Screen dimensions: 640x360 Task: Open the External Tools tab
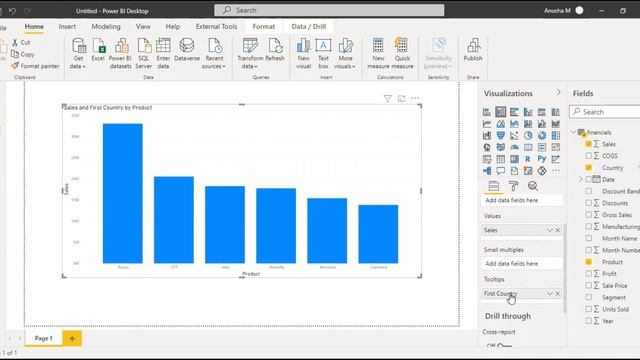click(x=216, y=27)
